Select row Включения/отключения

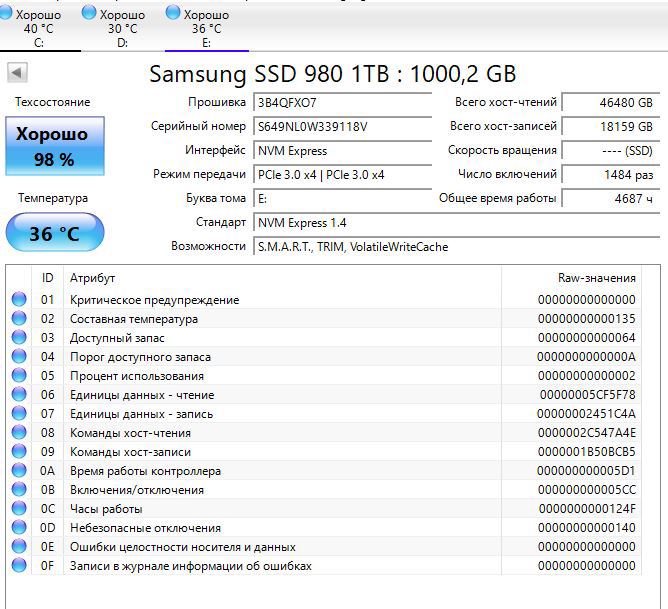[x=324, y=490]
